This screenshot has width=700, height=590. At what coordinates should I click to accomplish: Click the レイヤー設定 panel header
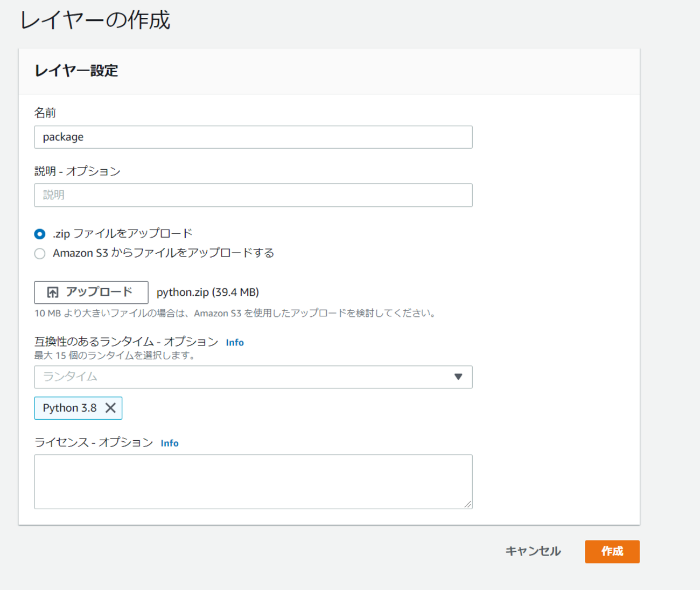[x=76, y=71]
